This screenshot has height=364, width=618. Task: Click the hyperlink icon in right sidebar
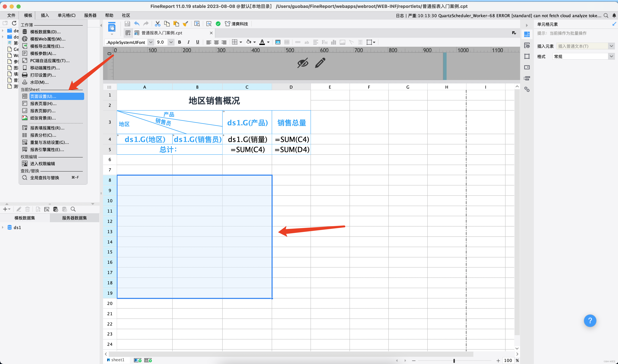coord(527,89)
